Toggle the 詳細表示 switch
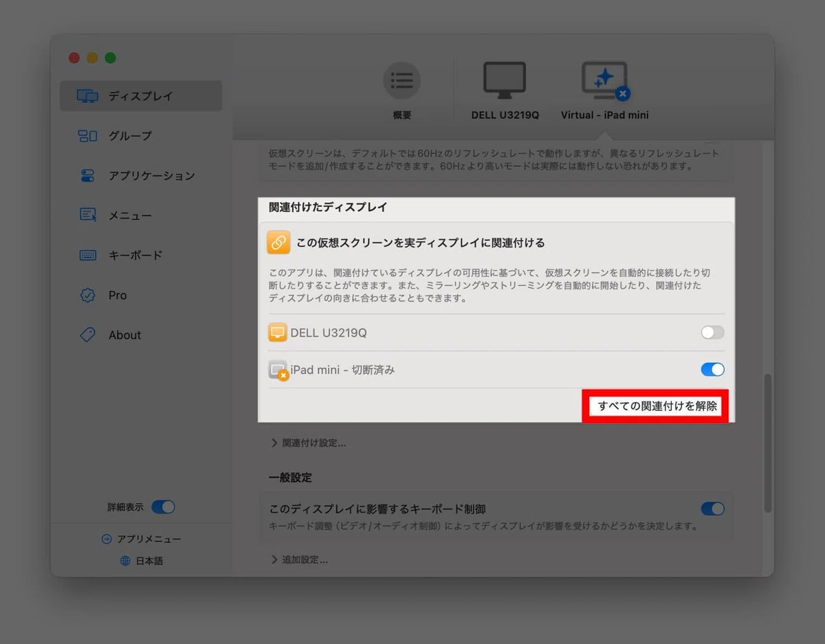 [163, 507]
